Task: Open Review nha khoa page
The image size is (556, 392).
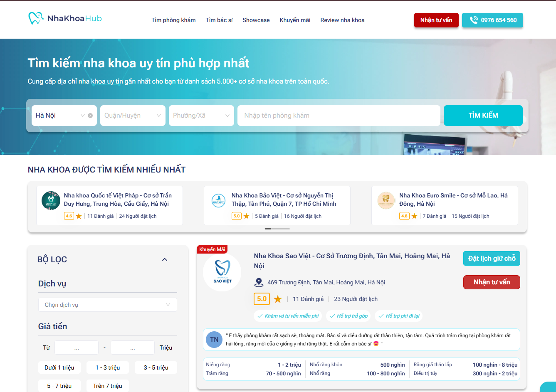Action: (342, 20)
